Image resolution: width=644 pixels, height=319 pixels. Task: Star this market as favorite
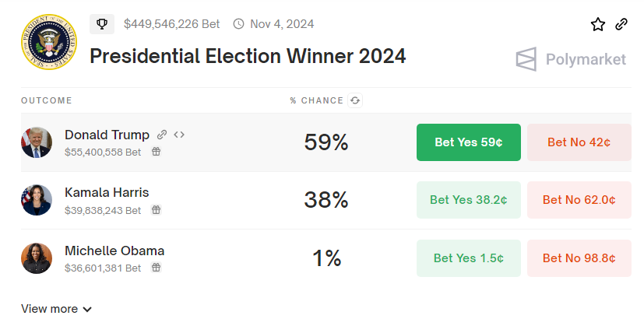(x=598, y=24)
